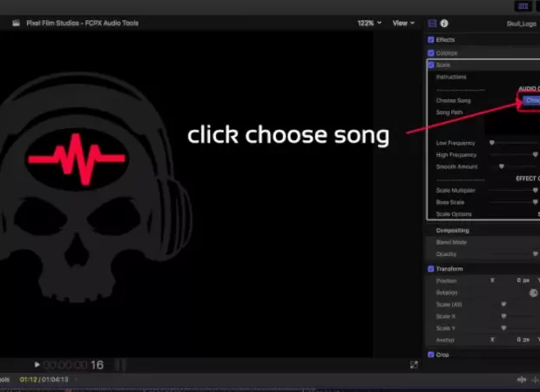Image resolution: width=540 pixels, height=392 pixels.
Task: Click the Blend Mode row label
Action: tap(451, 242)
